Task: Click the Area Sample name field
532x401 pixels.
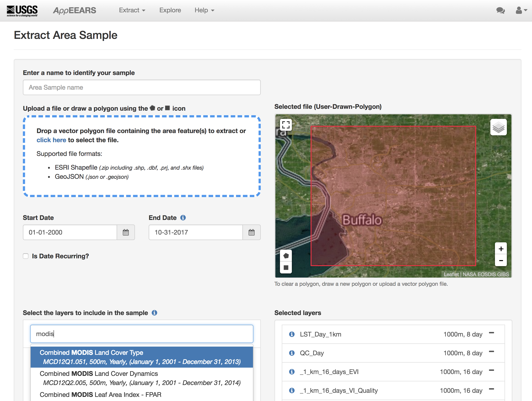Action: 141,87
